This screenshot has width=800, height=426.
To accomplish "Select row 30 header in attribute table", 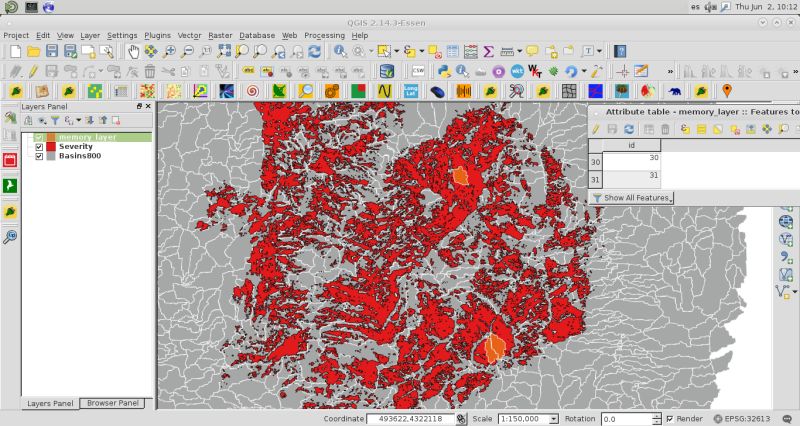I will pos(595,162).
